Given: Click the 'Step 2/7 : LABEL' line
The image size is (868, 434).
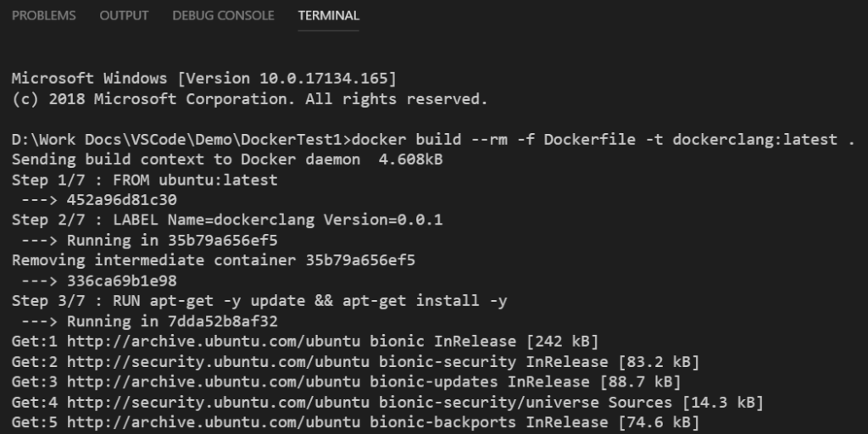Looking at the screenshot, I should pyautogui.click(x=226, y=220).
